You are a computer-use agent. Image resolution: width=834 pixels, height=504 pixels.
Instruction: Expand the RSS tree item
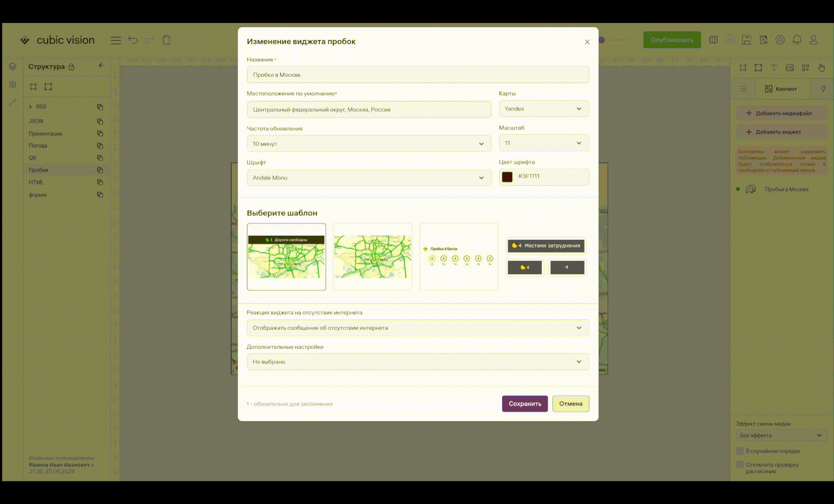30,107
